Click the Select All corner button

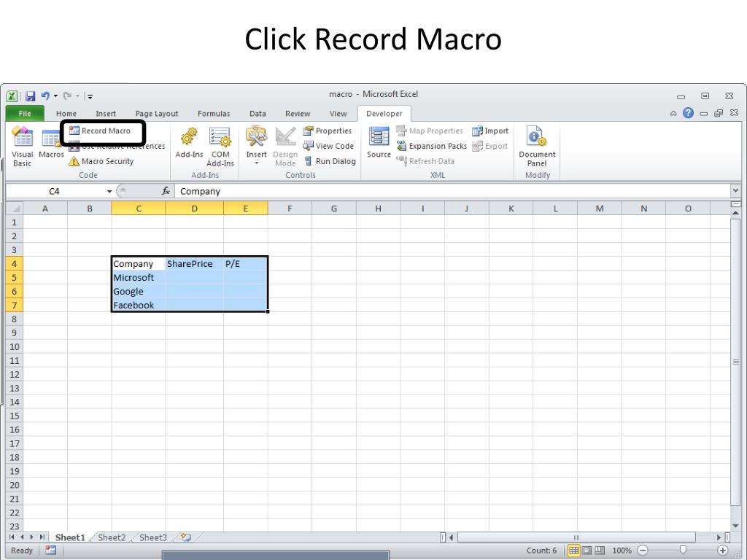click(x=15, y=209)
